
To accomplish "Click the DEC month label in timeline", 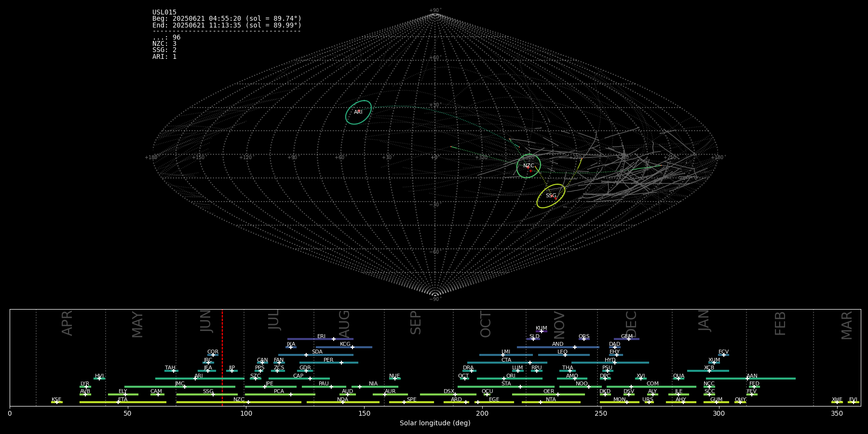I will (631, 325).
